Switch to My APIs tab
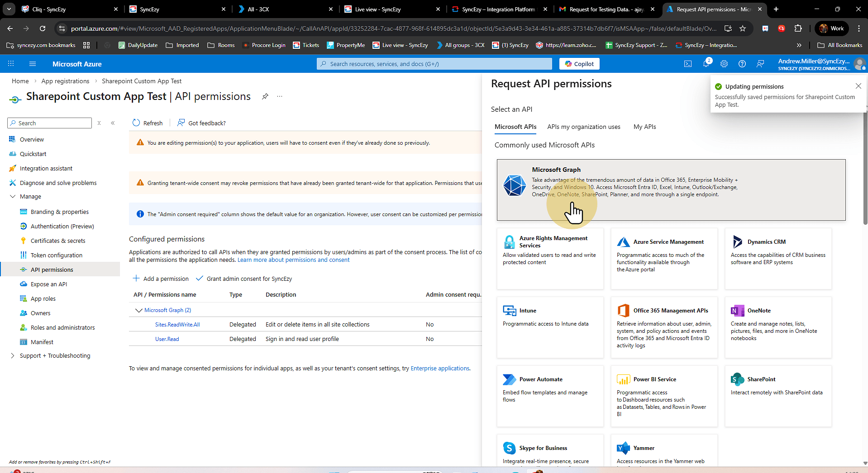Image resolution: width=868 pixels, height=473 pixels. [644, 127]
